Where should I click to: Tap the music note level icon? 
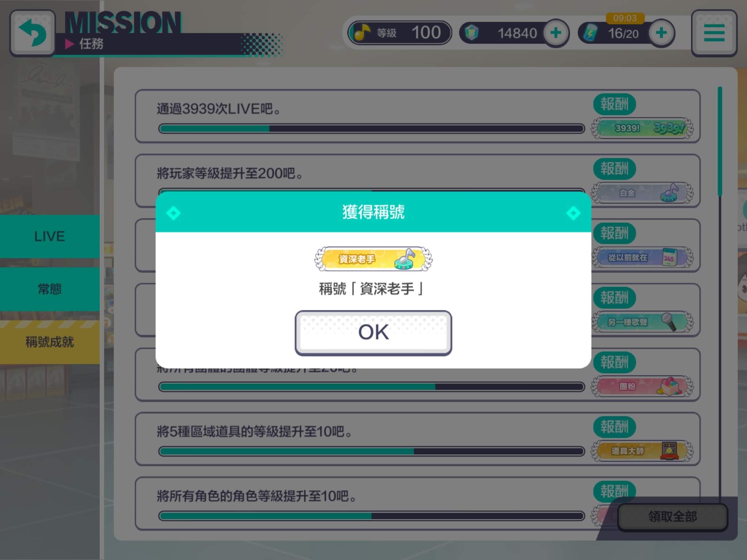point(361,33)
